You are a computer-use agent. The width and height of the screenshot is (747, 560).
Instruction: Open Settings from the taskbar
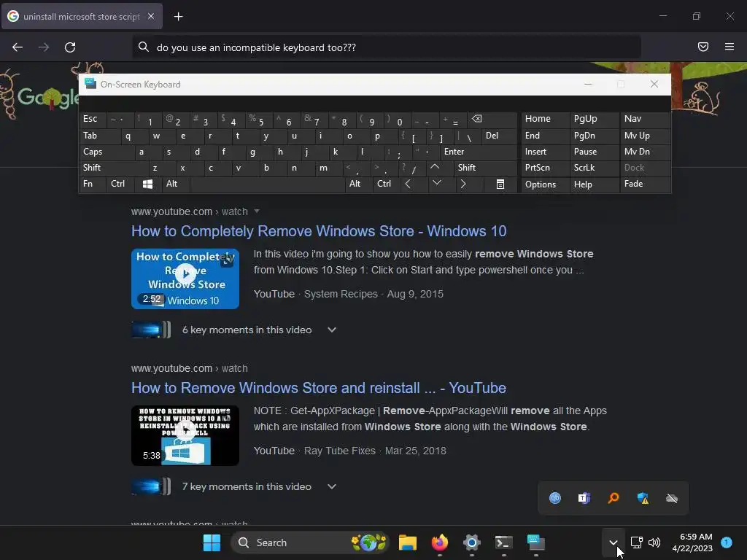472,542
